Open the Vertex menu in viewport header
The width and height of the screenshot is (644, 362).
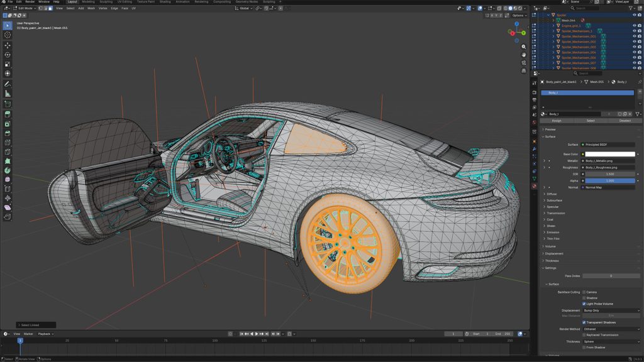click(103, 8)
